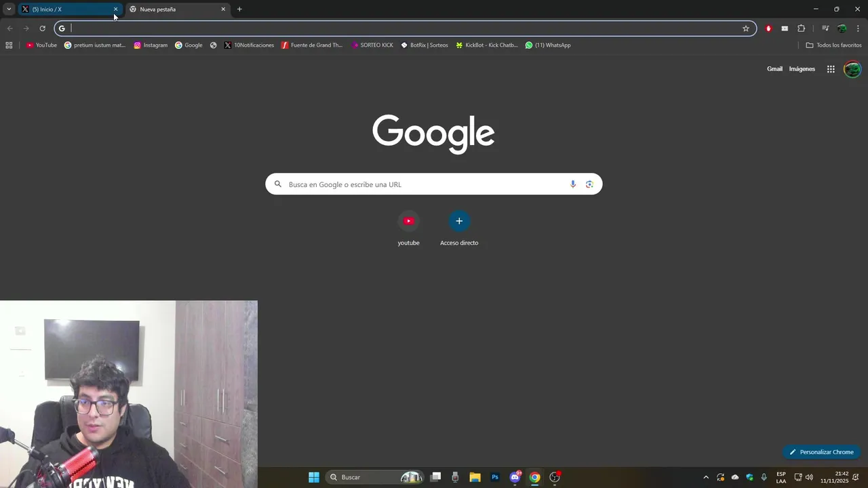The width and height of the screenshot is (868, 488).
Task: Open the YouTube bookmark
Action: 41,45
